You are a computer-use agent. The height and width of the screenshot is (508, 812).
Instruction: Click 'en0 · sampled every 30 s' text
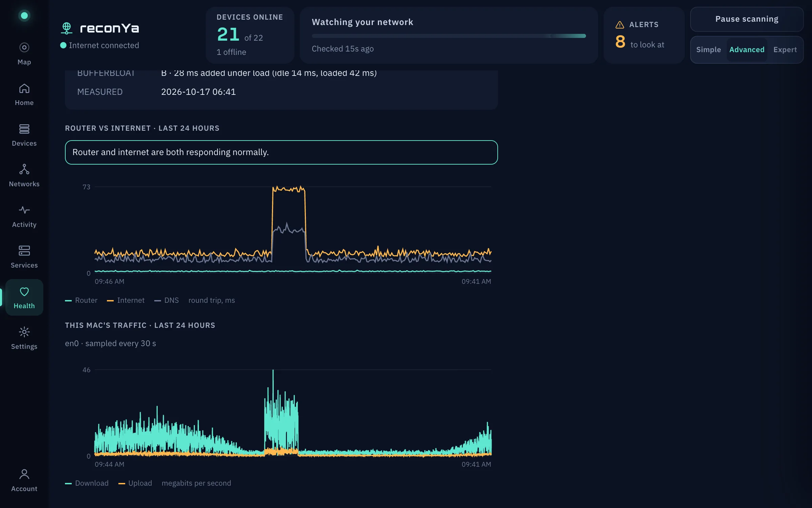[x=110, y=343]
